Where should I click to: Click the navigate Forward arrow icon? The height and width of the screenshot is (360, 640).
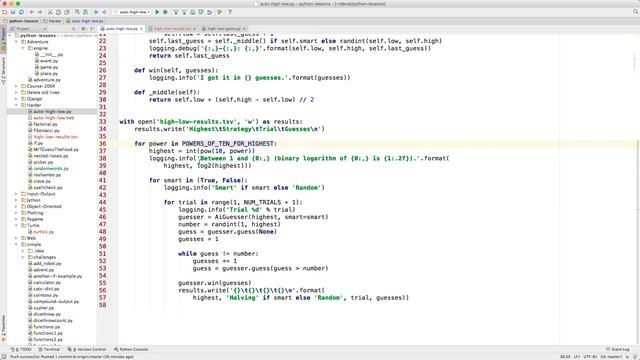click(x=104, y=12)
